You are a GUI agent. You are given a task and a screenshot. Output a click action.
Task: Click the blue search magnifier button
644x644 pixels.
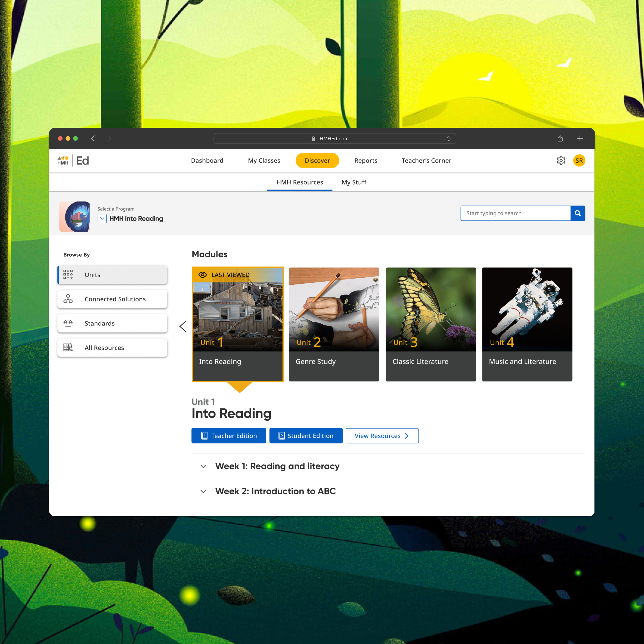click(578, 213)
